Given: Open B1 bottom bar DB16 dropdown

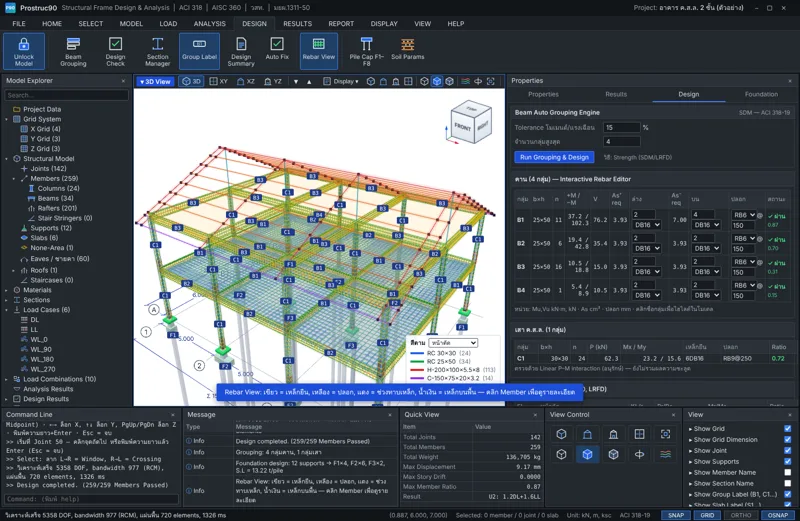Looking at the screenshot, I should pos(647,225).
